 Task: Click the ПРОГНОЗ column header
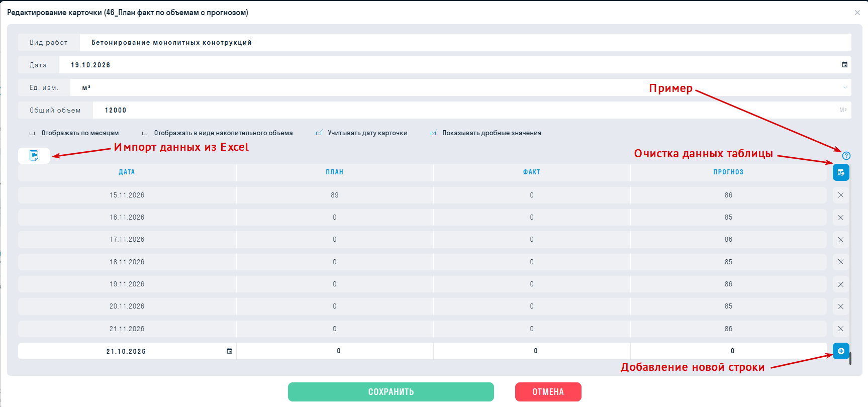coord(729,172)
